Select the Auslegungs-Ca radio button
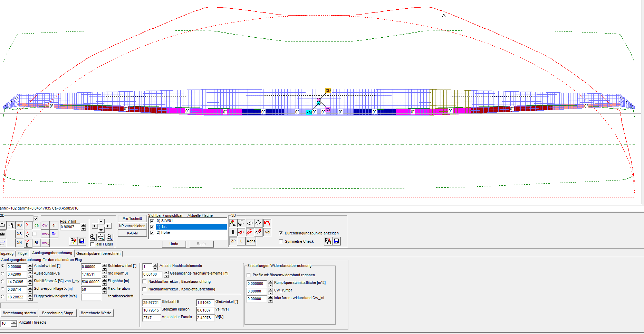This screenshot has width=644, height=334. [x=3, y=274]
